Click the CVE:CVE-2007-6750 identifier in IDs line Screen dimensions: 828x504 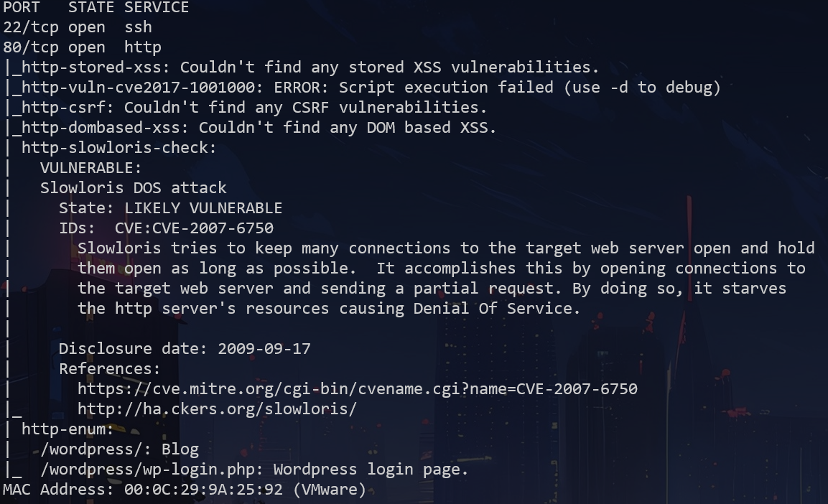point(194,228)
